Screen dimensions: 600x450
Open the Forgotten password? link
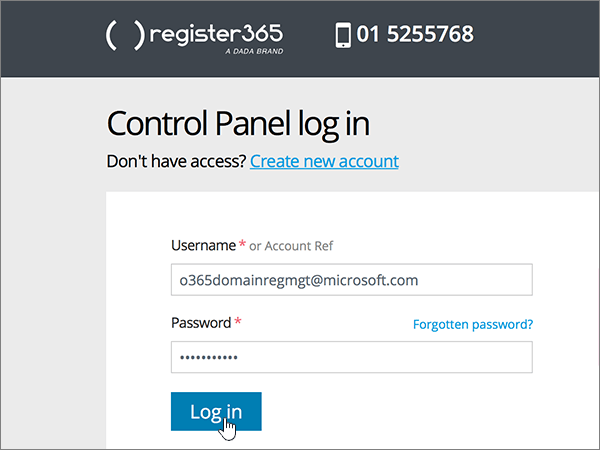tap(473, 324)
